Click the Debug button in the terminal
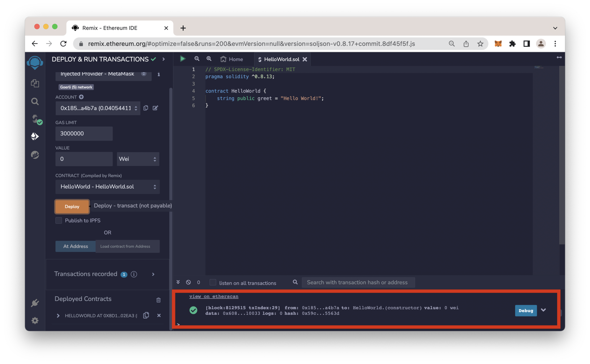This screenshot has height=364, width=590. pos(526,311)
